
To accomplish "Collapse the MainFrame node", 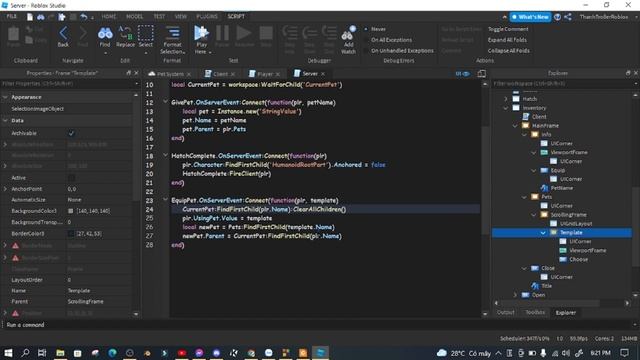I will [x=515, y=126].
